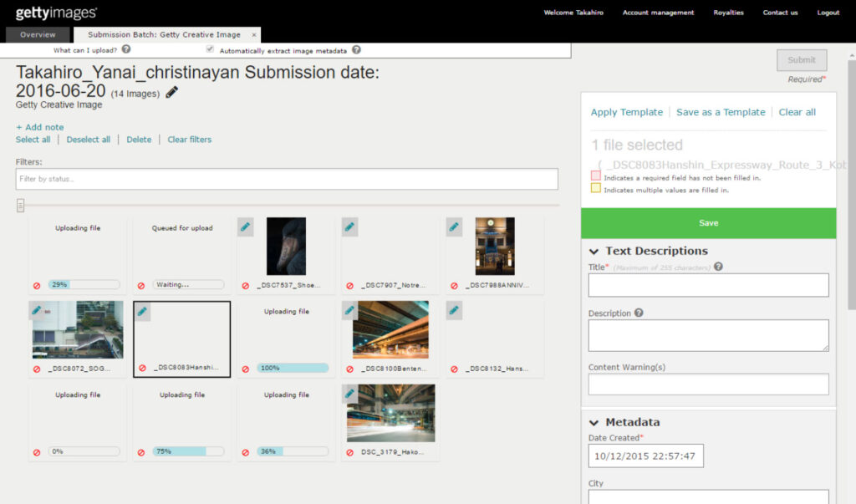Click the green Save button

708,223
